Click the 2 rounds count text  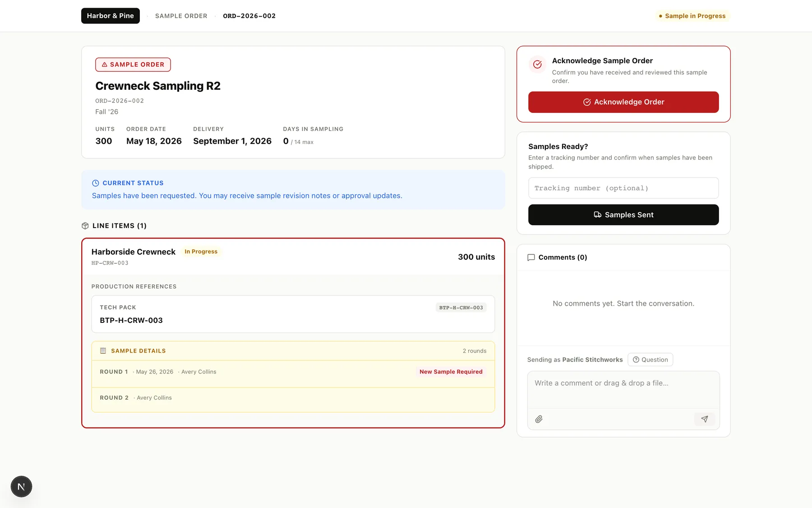tap(475, 351)
